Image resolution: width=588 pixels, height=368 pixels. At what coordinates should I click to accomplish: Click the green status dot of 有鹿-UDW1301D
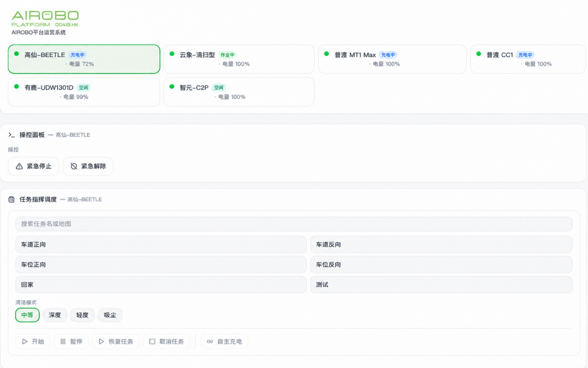pos(16,86)
